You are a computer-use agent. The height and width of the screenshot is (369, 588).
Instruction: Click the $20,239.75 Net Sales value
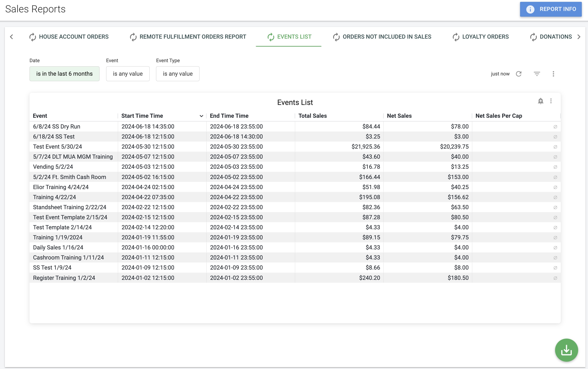point(454,147)
